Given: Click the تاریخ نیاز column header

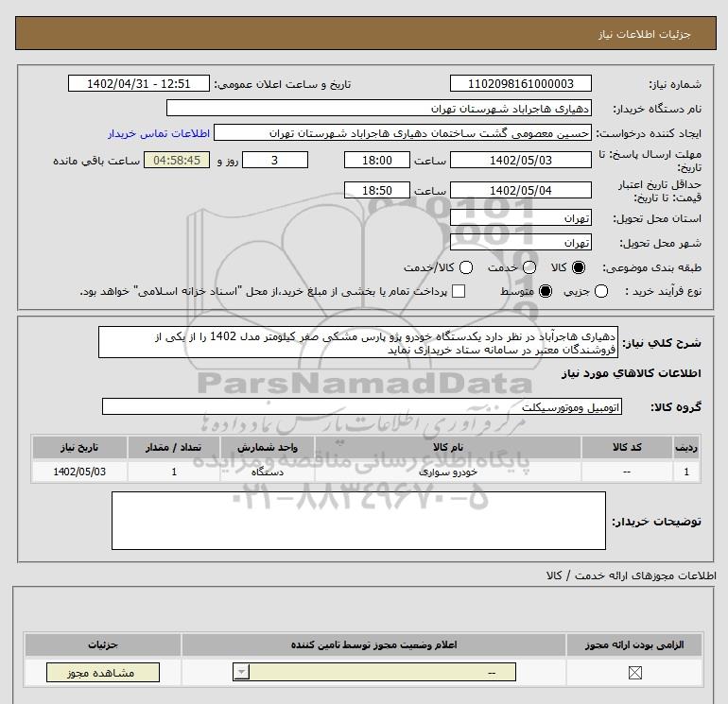Looking at the screenshot, I should tap(79, 447).
